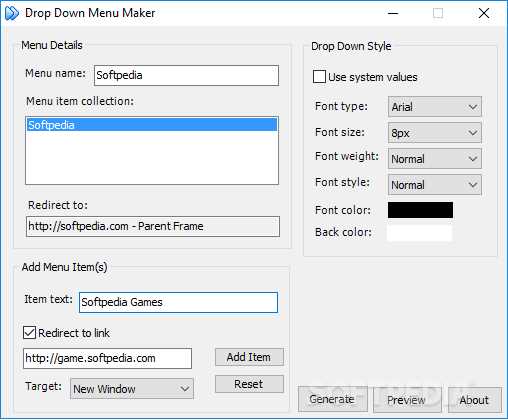Screen dimensions: 508x420
Task: Open the Preview button
Action: pos(407,400)
